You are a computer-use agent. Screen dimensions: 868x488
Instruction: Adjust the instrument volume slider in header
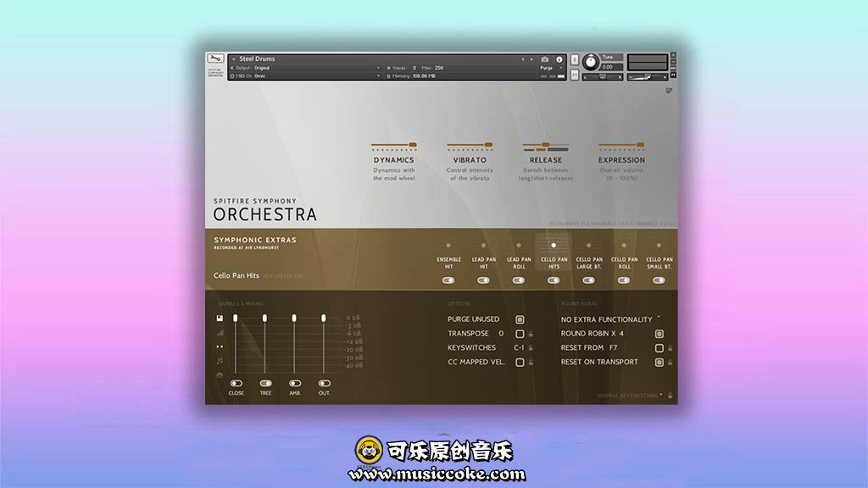(647, 77)
